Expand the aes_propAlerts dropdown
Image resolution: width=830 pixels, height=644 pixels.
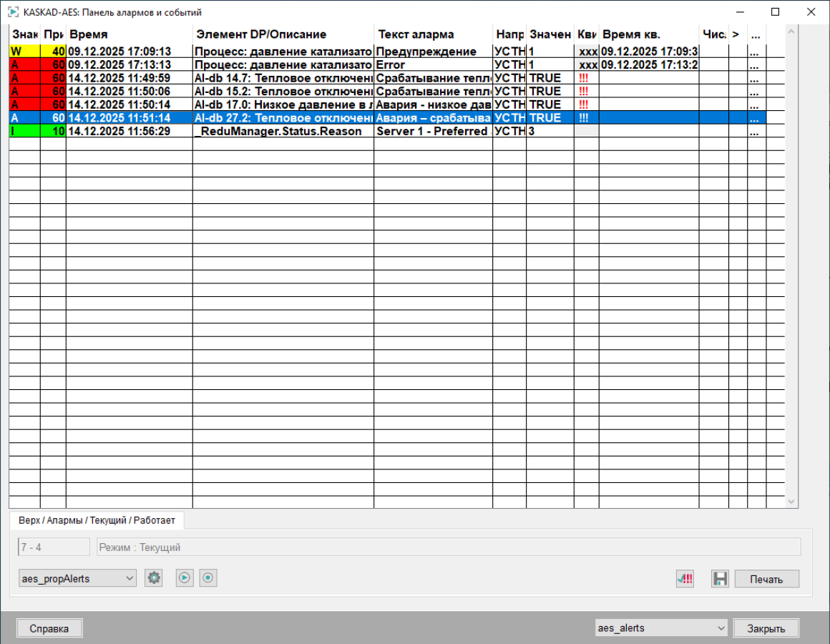coord(77,578)
